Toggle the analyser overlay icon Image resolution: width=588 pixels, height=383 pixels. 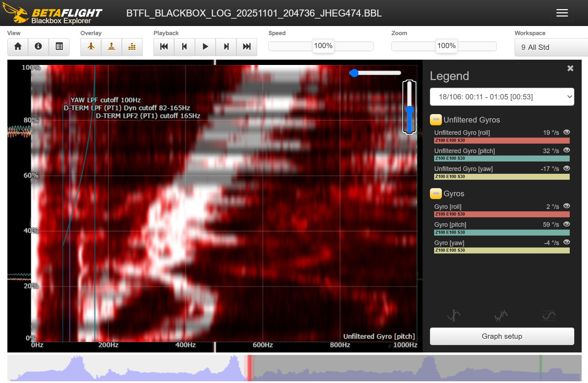(132, 47)
